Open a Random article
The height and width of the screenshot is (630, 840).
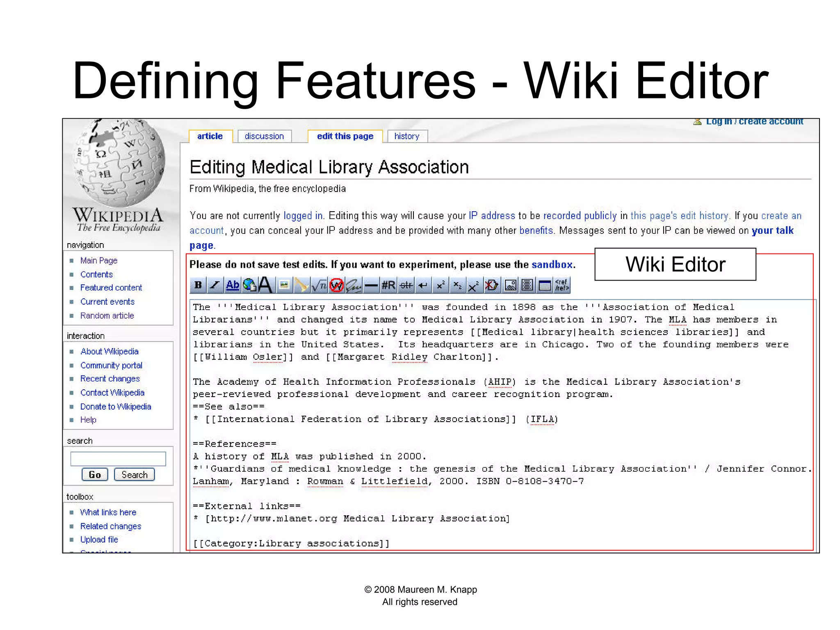coord(107,316)
